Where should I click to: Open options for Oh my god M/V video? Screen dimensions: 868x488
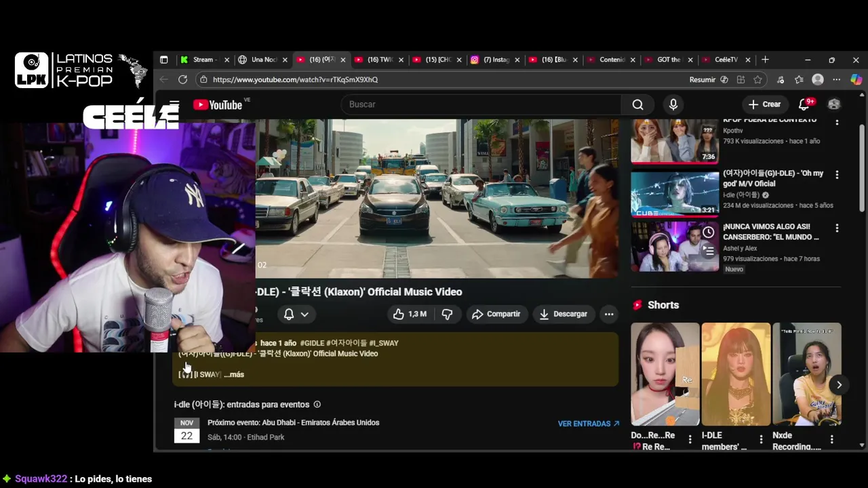click(x=837, y=175)
